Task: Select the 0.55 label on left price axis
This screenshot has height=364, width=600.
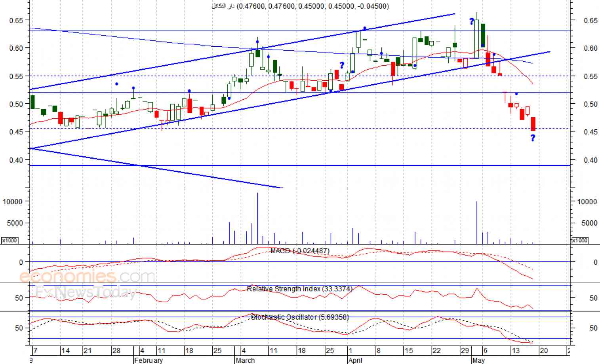Action: point(16,76)
